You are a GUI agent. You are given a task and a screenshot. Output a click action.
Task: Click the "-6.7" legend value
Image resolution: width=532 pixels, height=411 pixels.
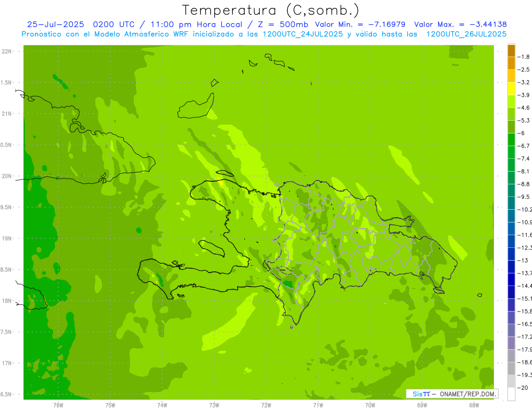coord(524,146)
